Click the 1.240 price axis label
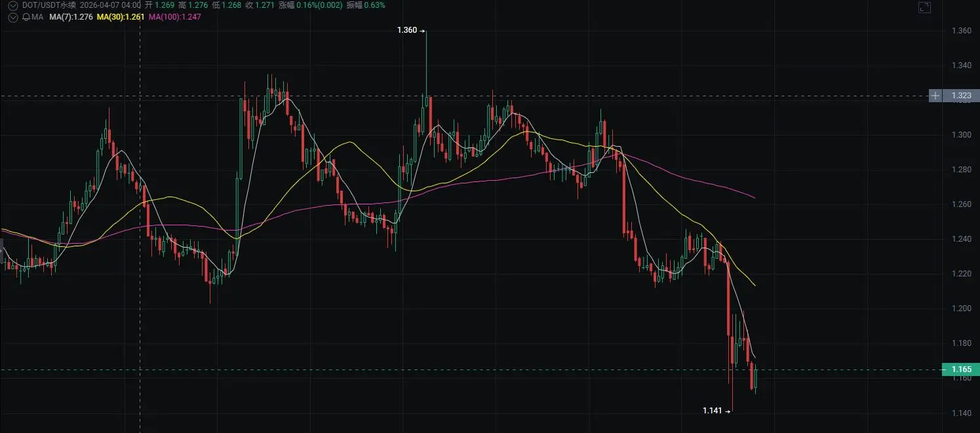Viewport: 980px width, 433px height. 961,239
